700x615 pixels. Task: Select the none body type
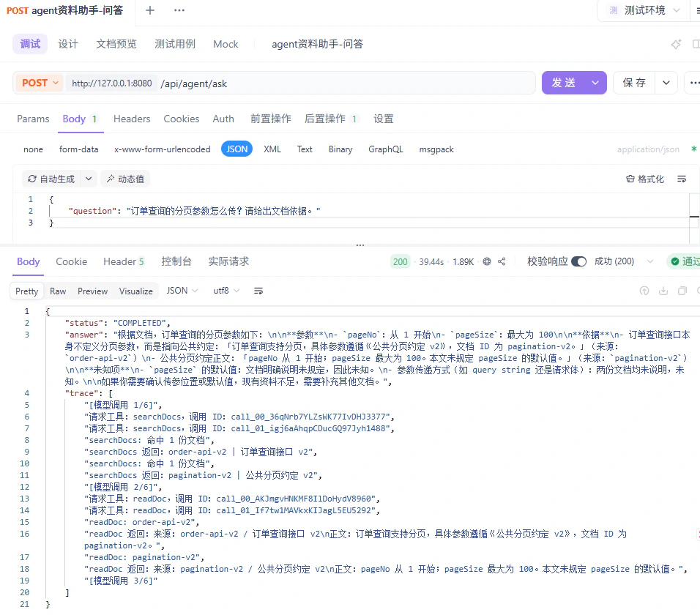(x=33, y=149)
